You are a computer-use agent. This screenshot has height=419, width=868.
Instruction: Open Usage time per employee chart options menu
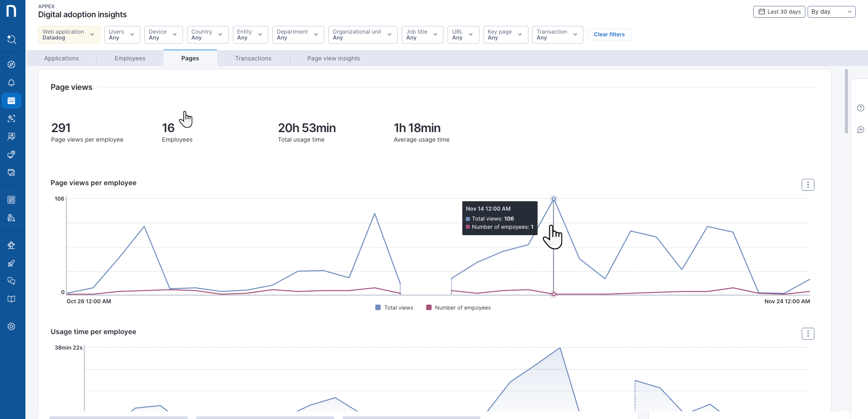[808, 334]
